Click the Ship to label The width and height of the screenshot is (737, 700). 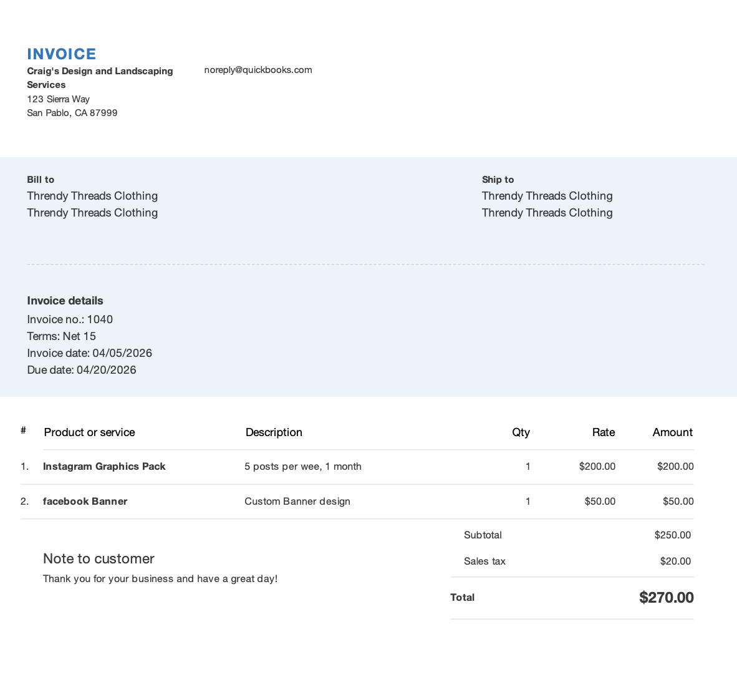pos(498,180)
